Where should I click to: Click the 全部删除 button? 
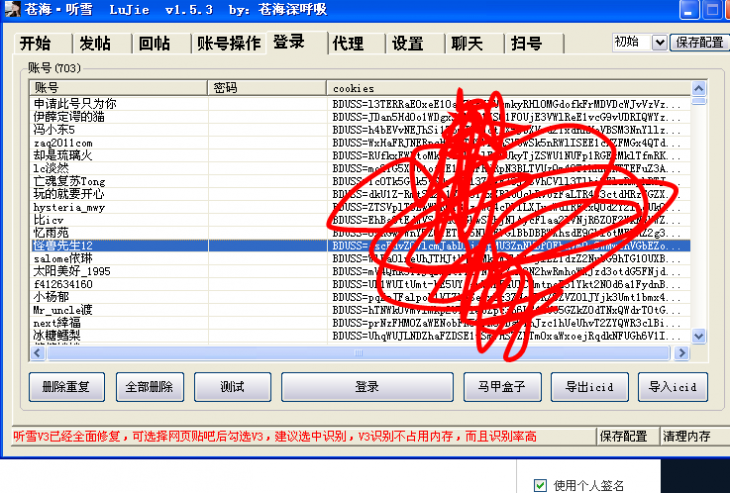[149, 386]
